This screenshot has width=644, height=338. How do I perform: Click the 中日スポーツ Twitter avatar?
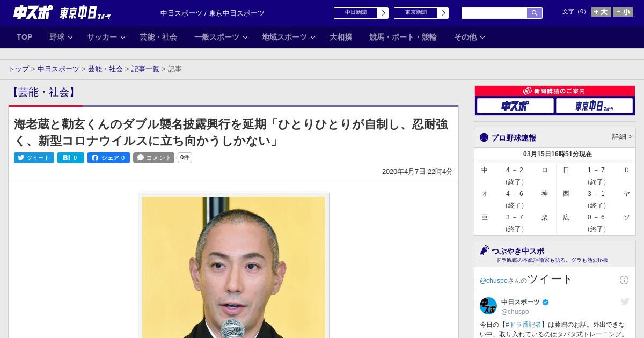tap(488, 306)
